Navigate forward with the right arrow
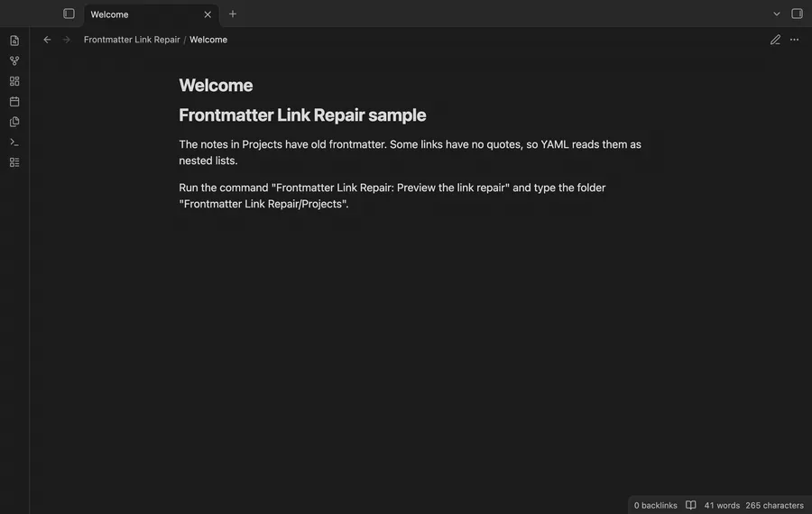Viewport: 812px width, 514px height. (x=66, y=40)
